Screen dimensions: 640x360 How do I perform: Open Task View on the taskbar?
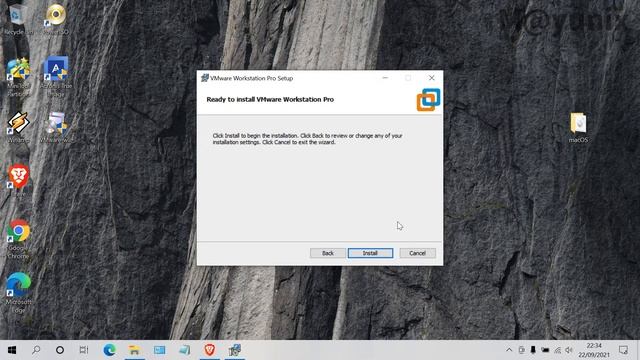[84, 350]
